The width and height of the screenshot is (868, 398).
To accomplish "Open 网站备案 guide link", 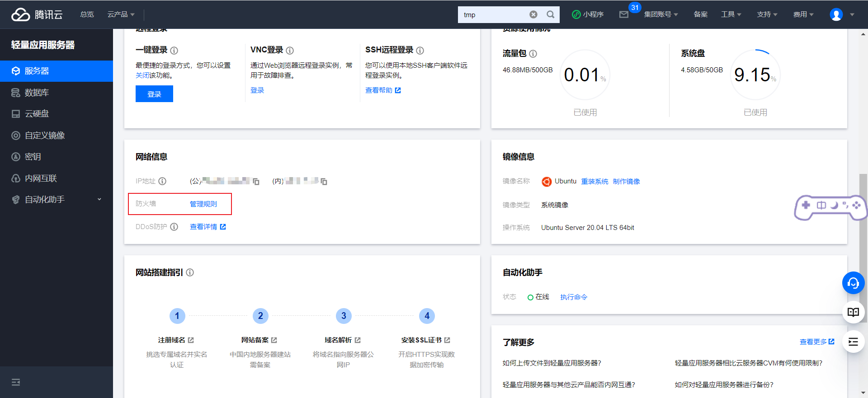I will click(259, 340).
